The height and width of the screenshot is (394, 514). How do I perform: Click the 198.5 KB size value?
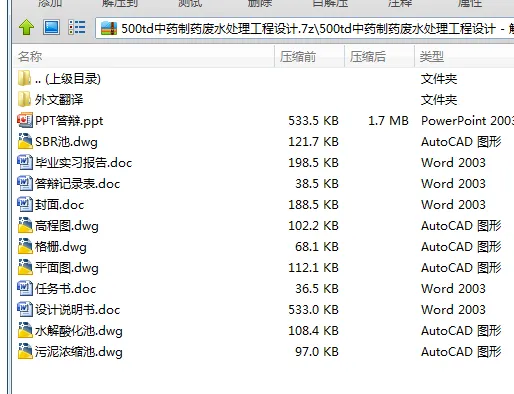[x=313, y=163]
